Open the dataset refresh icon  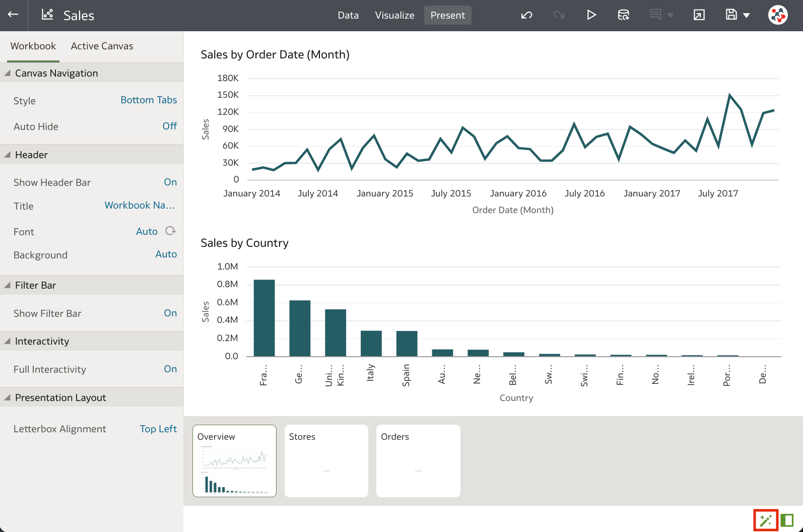[624, 15]
